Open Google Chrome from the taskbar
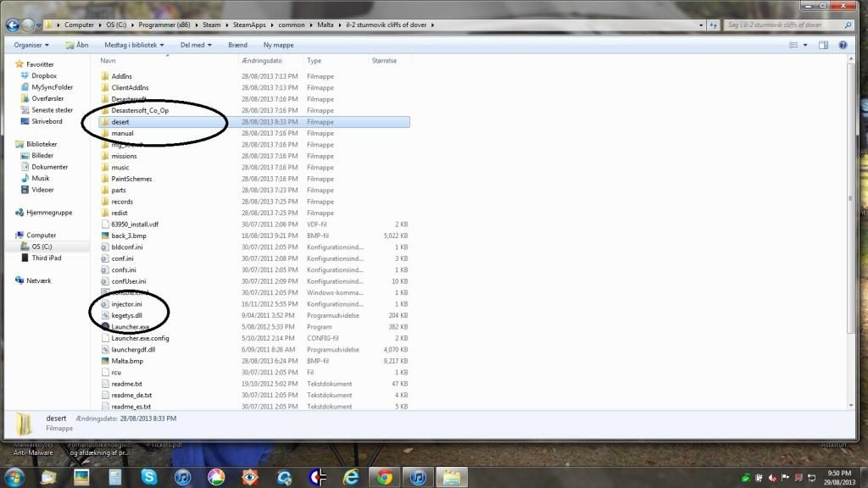This screenshot has width=868, height=488. [x=384, y=477]
